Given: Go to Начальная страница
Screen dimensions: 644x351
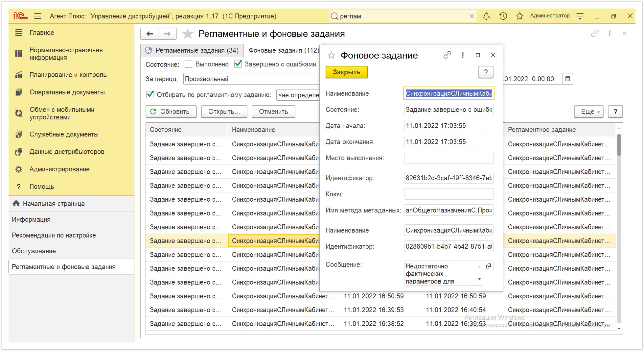Looking at the screenshot, I should click(x=71, y=204).
